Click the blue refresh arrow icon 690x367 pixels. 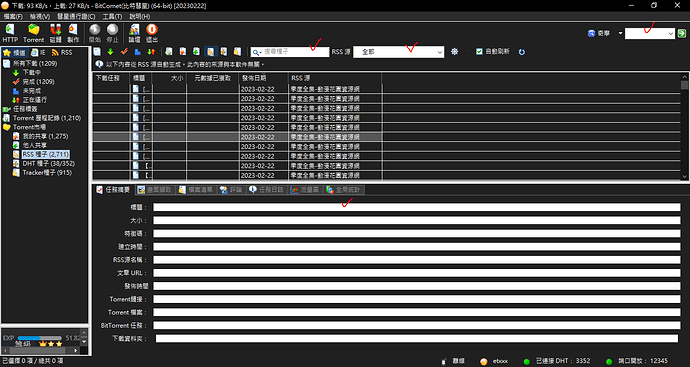point(522,52)
